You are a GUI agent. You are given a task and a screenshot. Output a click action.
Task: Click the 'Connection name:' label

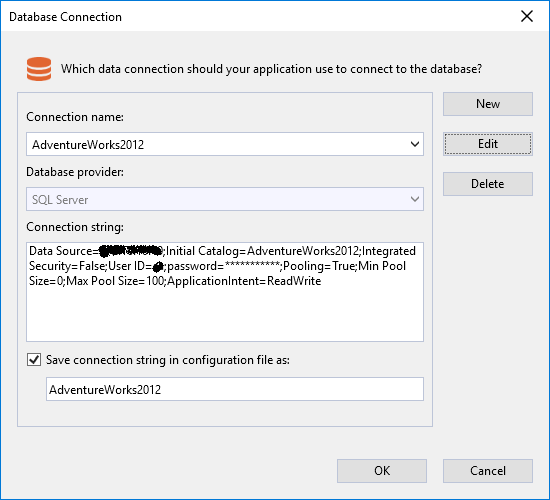click(75, 117)
